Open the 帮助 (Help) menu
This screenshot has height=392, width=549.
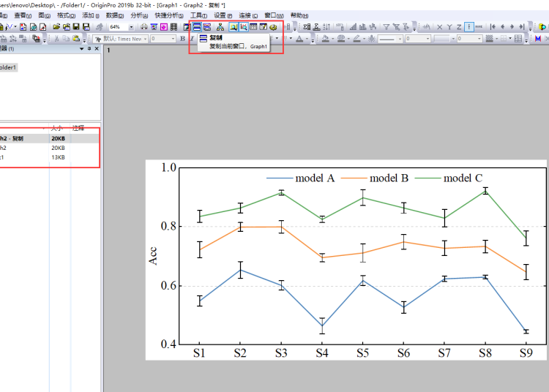pos(299,16)
